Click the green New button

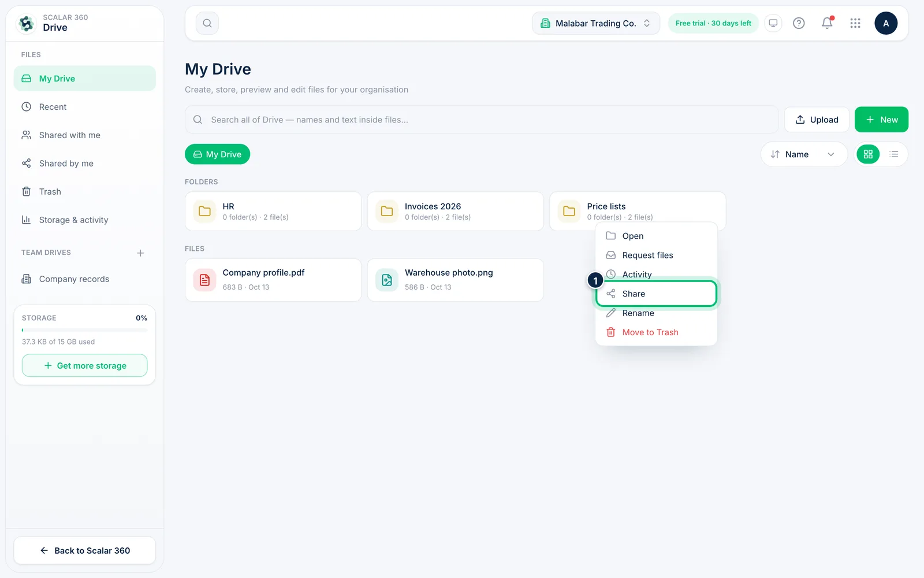(881, 120)
